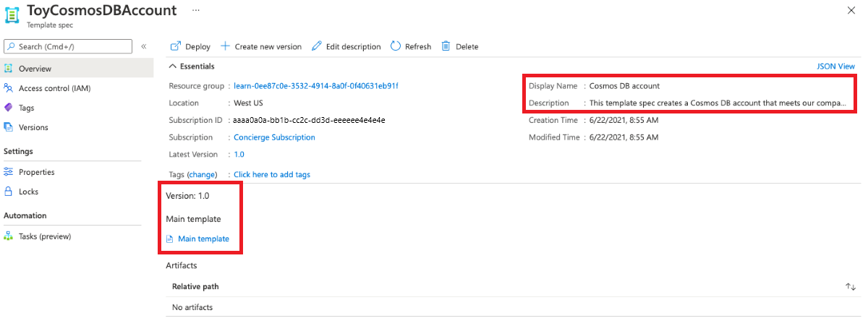Click the Create new version plus icon
This screenshot has width=868, height=326.
(225, 46)
